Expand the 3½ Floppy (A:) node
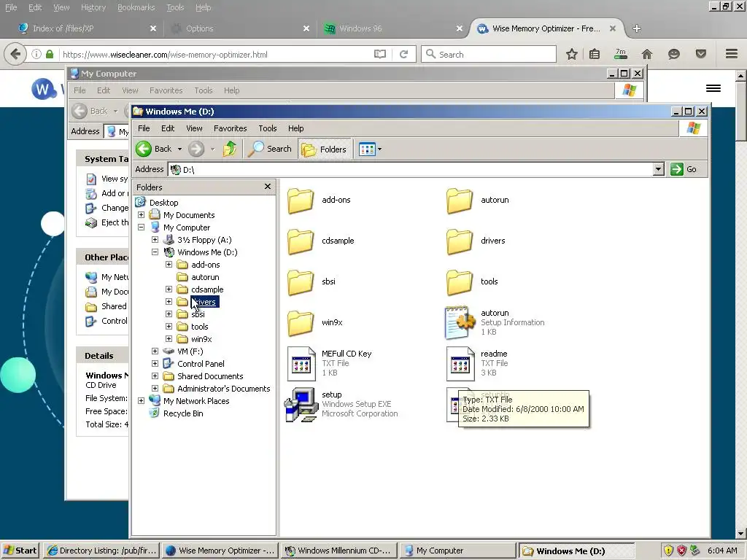Screen dimensions: 747x560 coord(155,239)
